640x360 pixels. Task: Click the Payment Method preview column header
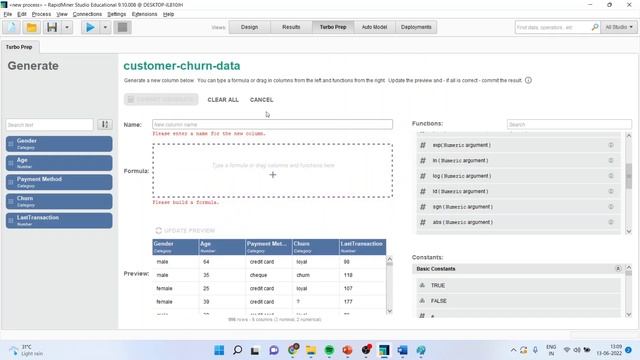tap(268, 247)
